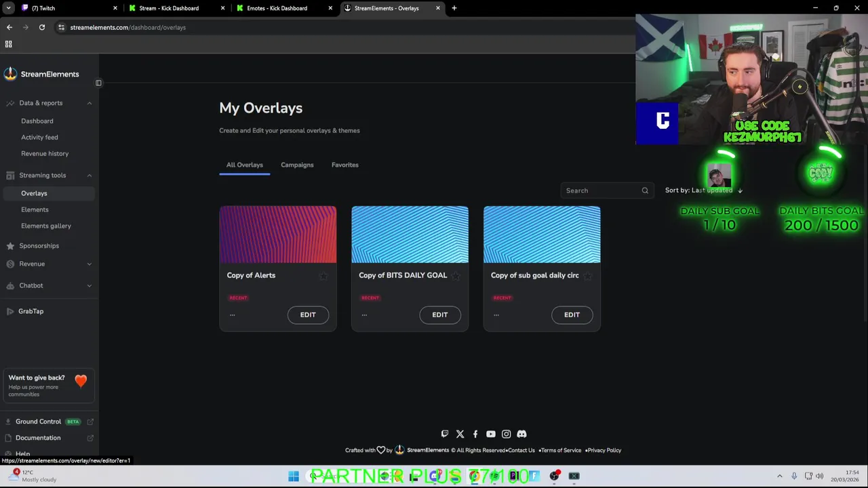Viewport: 868px width, 488px height.
Task: Open the Xbox Game Bar taskbar icon
Action: coord(574,476)
